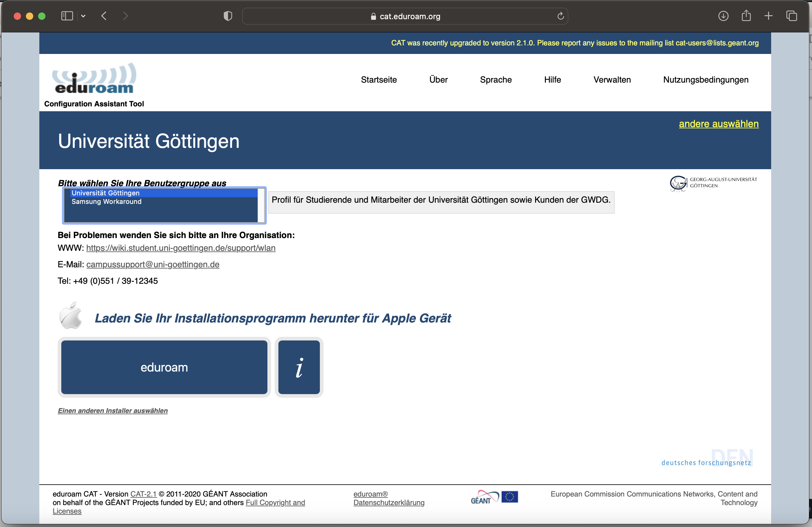812x527 pixels.
Task: Show tab overview icon
Action: tap(792, 16)
